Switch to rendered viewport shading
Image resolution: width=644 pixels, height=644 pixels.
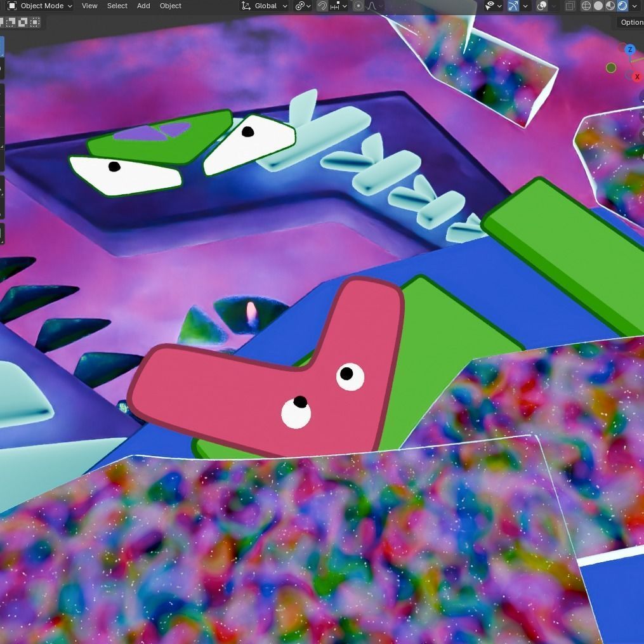[x=622, y=6]
